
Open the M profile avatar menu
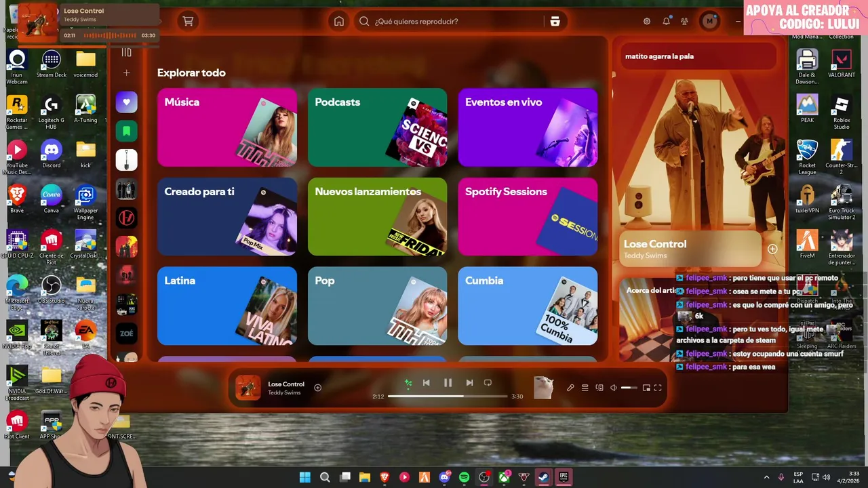[709, 21]
